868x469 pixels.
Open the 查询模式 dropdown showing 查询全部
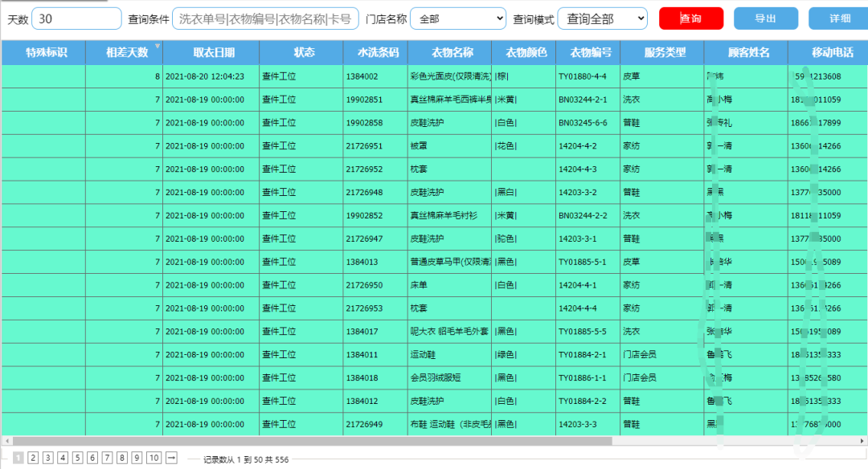(x=602, y=18)
